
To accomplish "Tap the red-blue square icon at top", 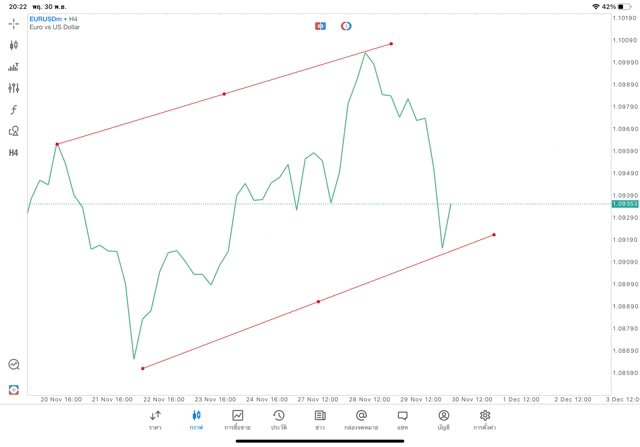I will pyautogui.click(x=320, y=25).
